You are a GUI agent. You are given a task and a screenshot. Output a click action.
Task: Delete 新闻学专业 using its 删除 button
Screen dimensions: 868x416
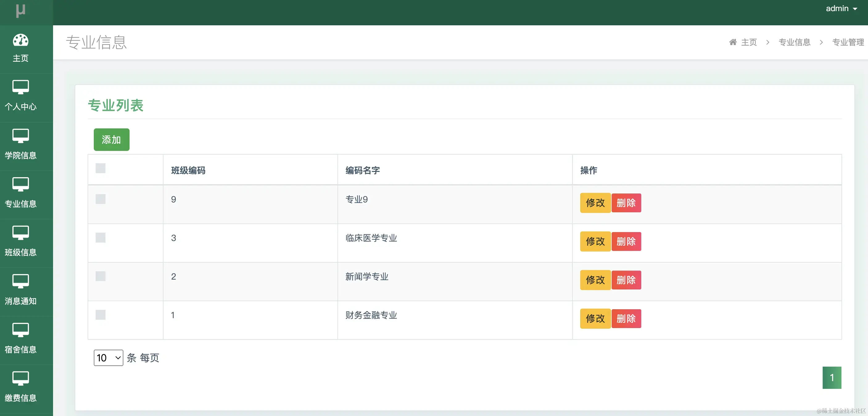tap(626, 280)
